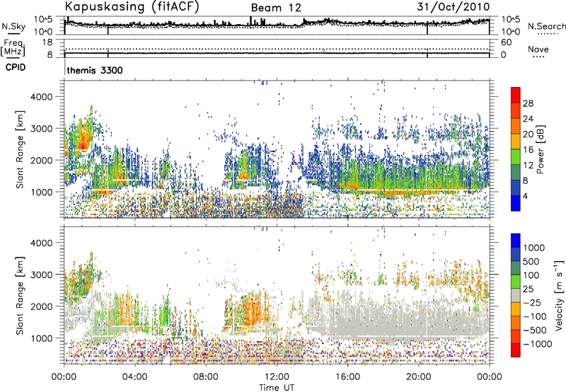The height and width of the screenshot is (392, 566).
Task: Select the 24 label on Power colorbar
Action: click(528, 119)
